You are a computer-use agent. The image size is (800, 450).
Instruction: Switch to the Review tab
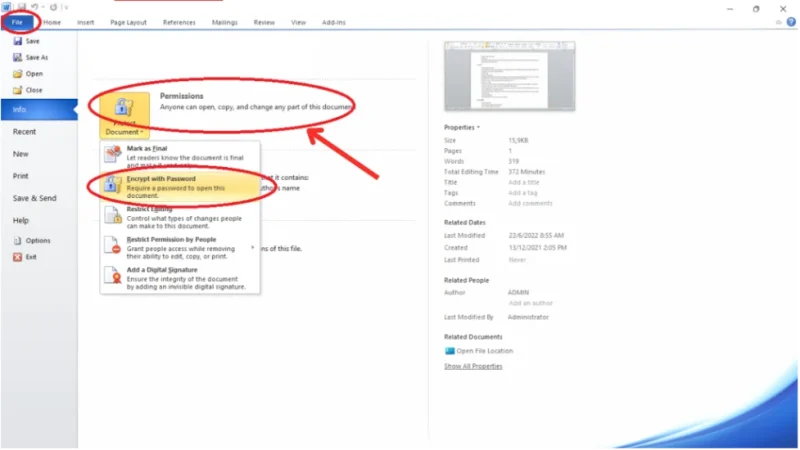coord(264,22)
